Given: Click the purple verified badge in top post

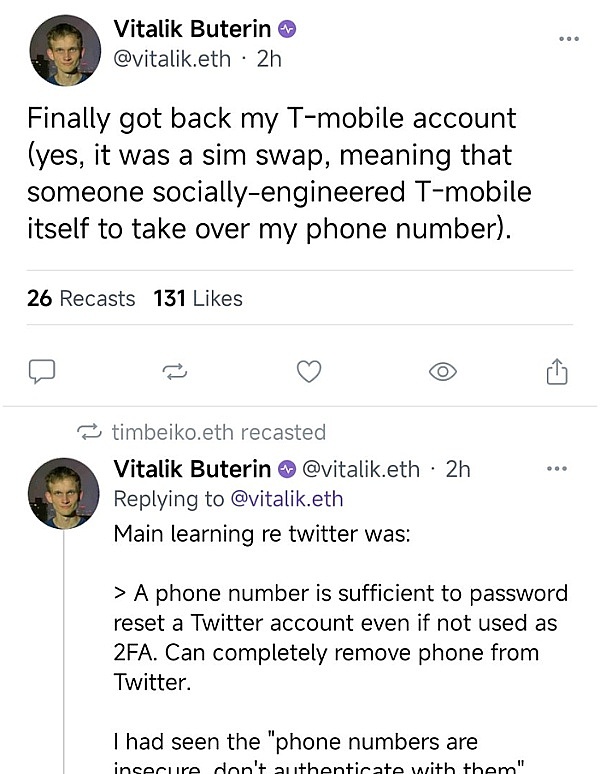Looking at the screenshot, I should (287, 29).
